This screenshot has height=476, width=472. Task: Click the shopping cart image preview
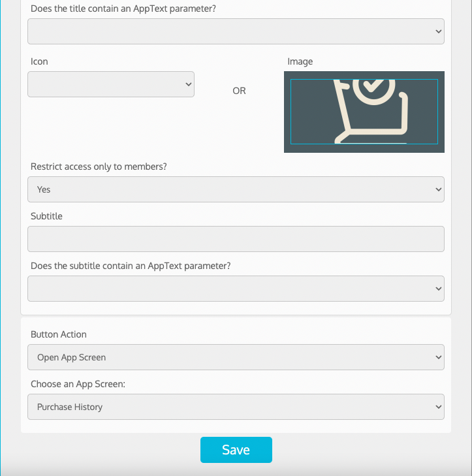[364, 112]
